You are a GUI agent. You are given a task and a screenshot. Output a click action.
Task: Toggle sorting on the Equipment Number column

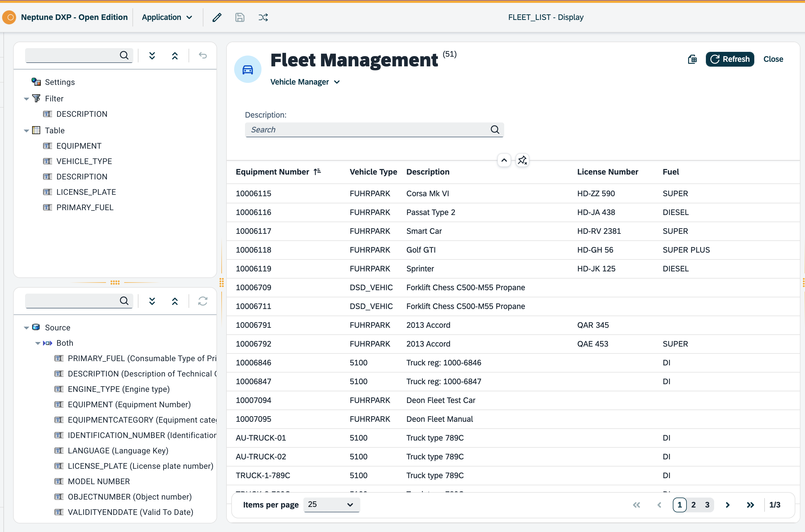tap(318, 171)
